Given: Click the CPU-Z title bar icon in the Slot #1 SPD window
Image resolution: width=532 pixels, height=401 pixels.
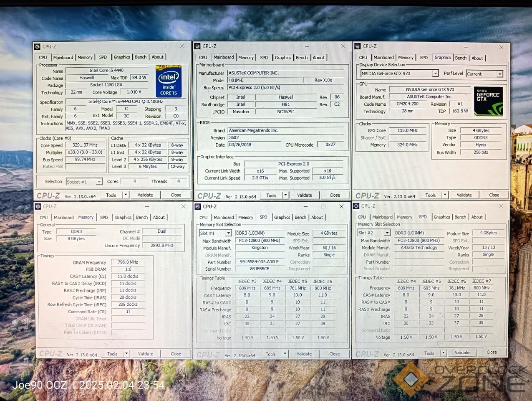Looking at the screenshot, I should click(198, 206).
